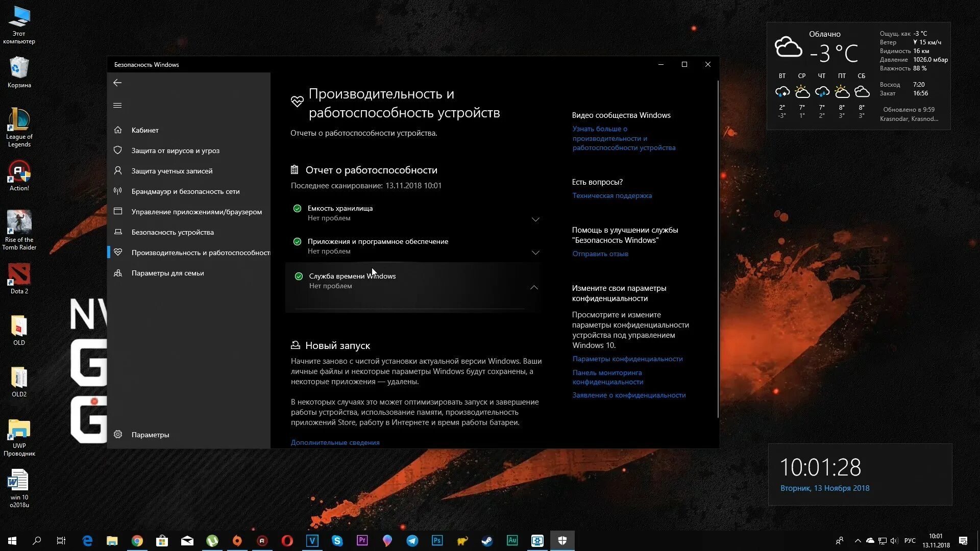The width and height of the screenshot is (980, 551).
Task: Collapse Служба времени Windows section
Action: (x=534, y=287)
